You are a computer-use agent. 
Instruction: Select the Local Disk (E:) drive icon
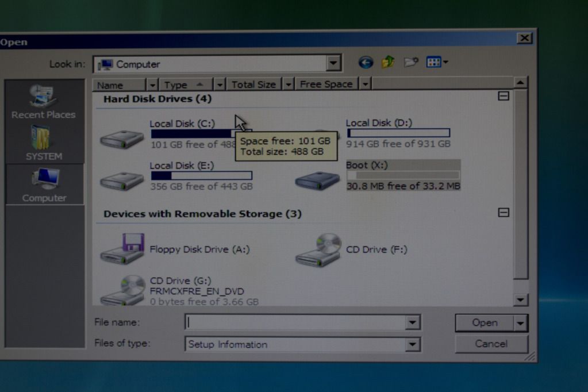tap(122, 180)
